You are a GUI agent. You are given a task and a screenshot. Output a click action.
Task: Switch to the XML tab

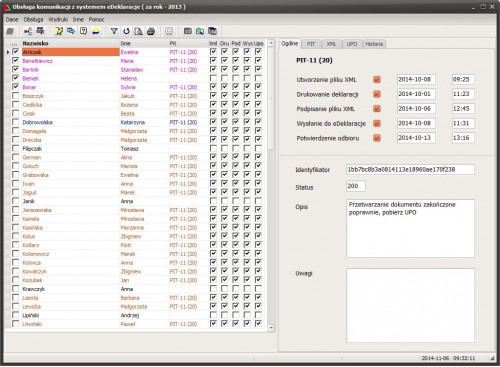point(331,44)
